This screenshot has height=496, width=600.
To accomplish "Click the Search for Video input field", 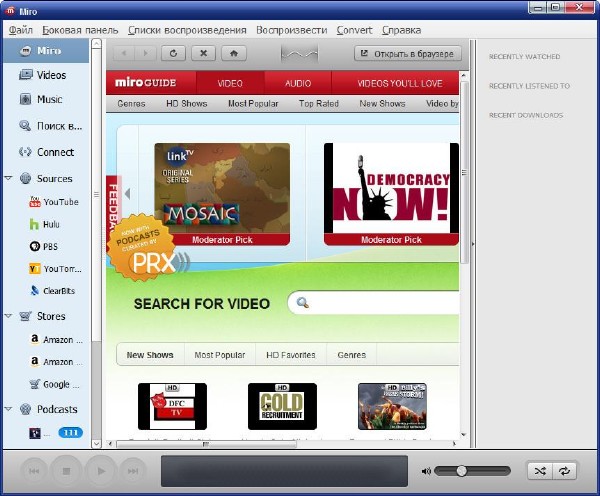I will (x=380, y=303).
